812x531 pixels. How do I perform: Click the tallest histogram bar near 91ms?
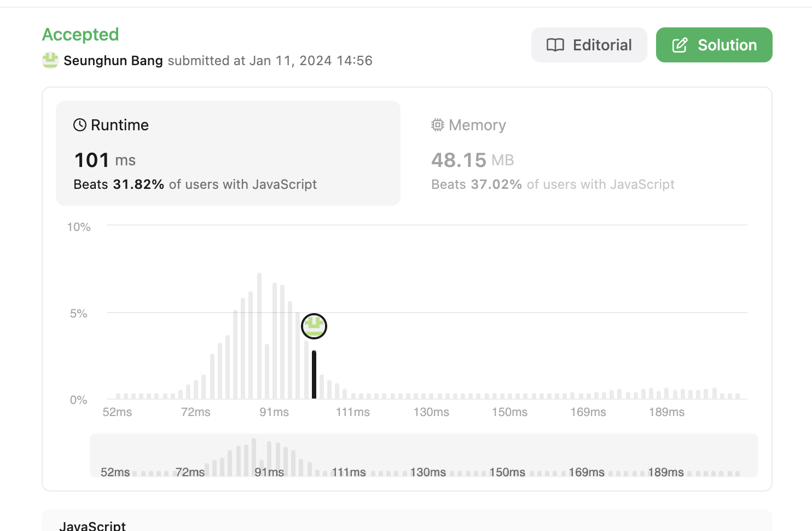(x=259, y=336)
